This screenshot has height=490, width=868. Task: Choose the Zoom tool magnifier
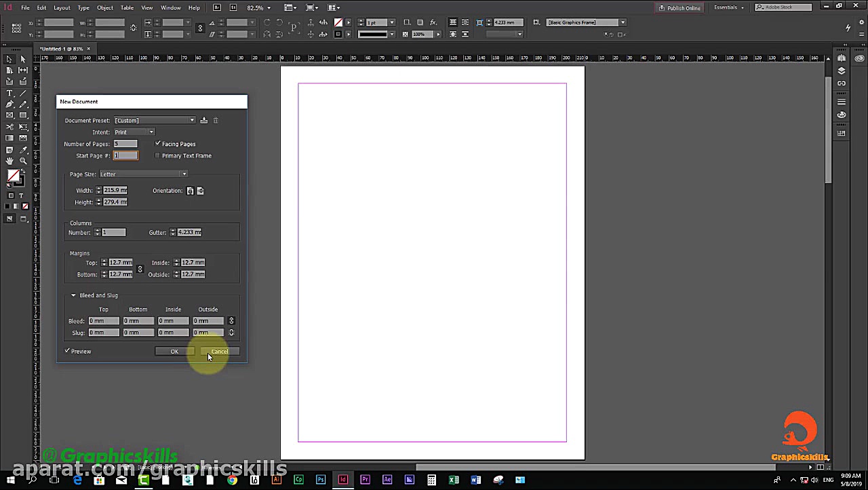[23, 161]
